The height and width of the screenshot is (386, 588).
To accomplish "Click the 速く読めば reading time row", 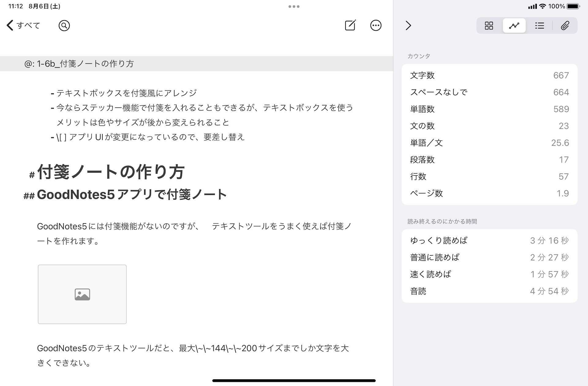I will [x=489, y=274].
